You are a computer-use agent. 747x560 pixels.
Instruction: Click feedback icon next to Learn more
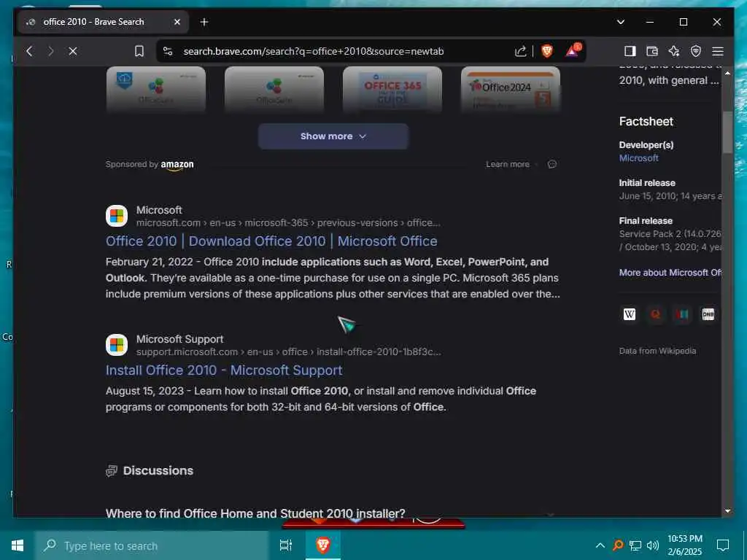(552, 164)
